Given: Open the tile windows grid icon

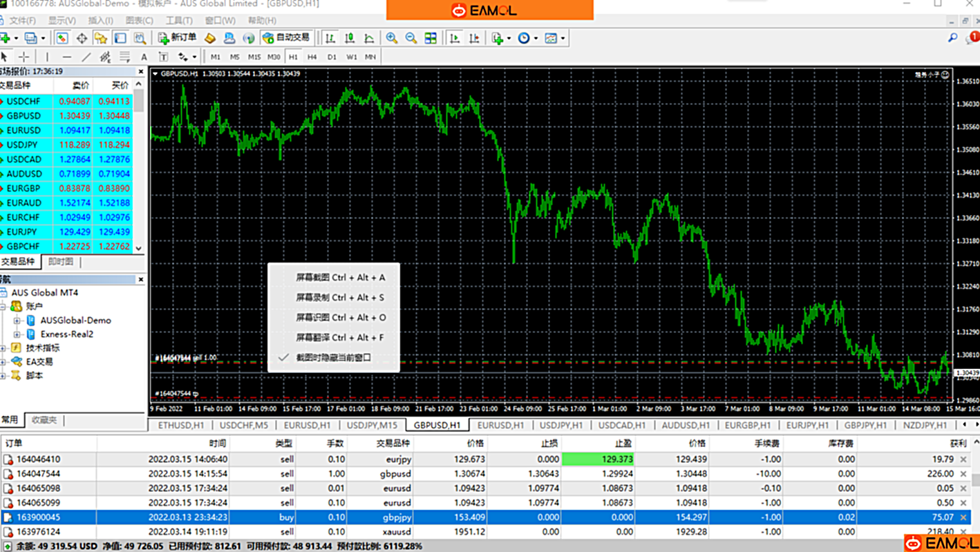Looking at the screenshot, I should click(431, 38).
